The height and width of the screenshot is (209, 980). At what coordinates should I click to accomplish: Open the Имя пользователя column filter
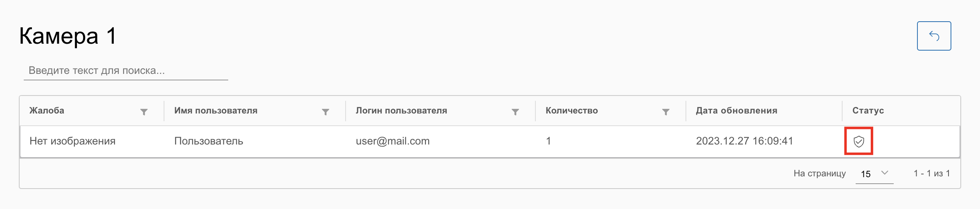click(326, 112)
